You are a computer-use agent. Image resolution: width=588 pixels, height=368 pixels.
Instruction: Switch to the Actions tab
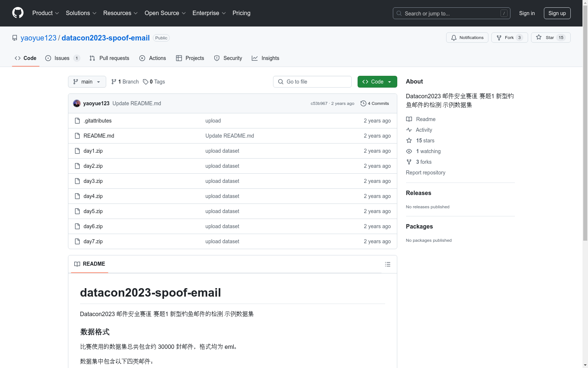153,58
